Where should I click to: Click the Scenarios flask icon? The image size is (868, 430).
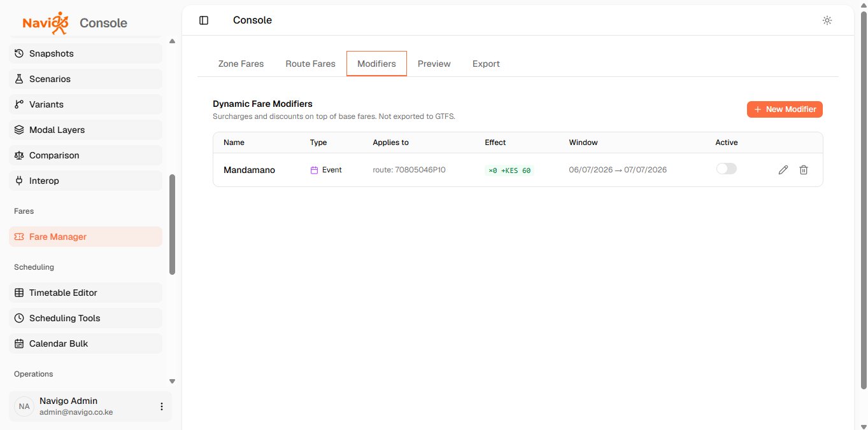(x=19, y=79)
